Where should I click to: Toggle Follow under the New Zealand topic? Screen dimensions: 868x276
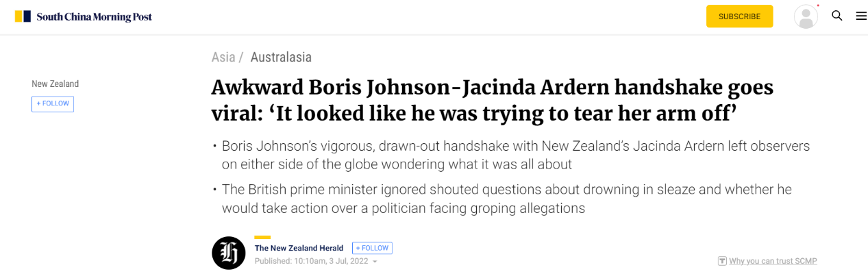[x=53, y=103]
